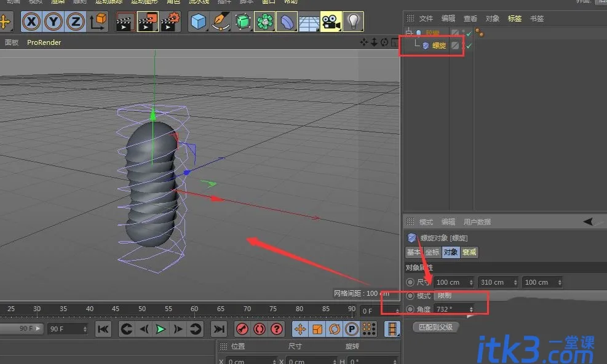607x364 pixels.
Task: Click viewport zoom navigation icon
Action: tap(374, 42)
